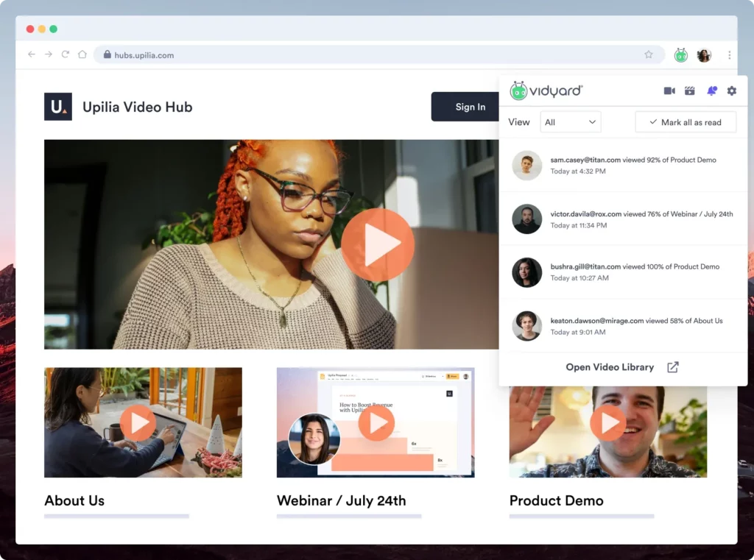754x560 pixels.
Task: Play the About Us video thumbnail
Action: coord(138,422)
